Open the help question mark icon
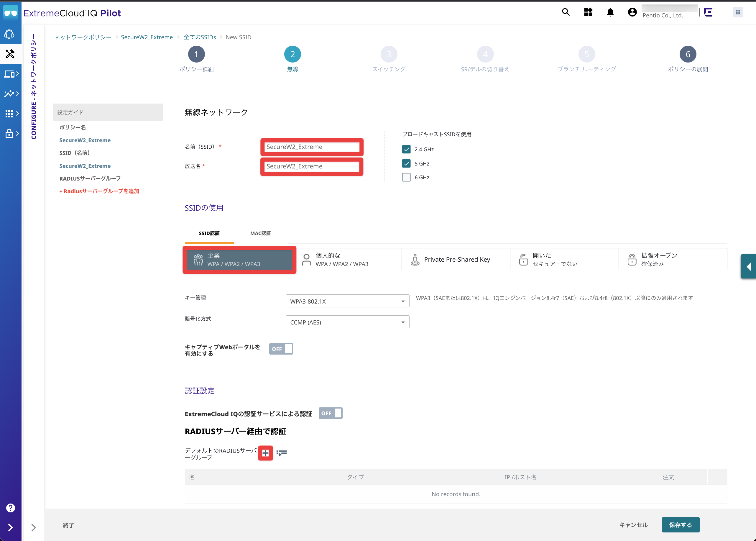This screenshot has height=541, width=756. point(10,508)
